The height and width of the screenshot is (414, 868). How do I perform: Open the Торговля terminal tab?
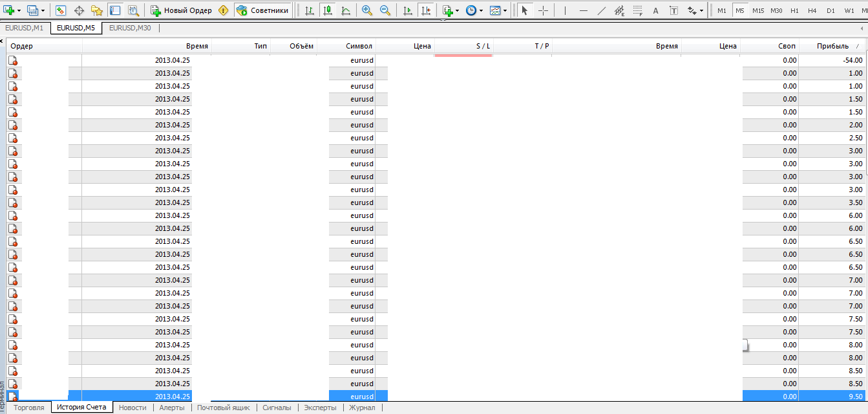coord(29,408)
